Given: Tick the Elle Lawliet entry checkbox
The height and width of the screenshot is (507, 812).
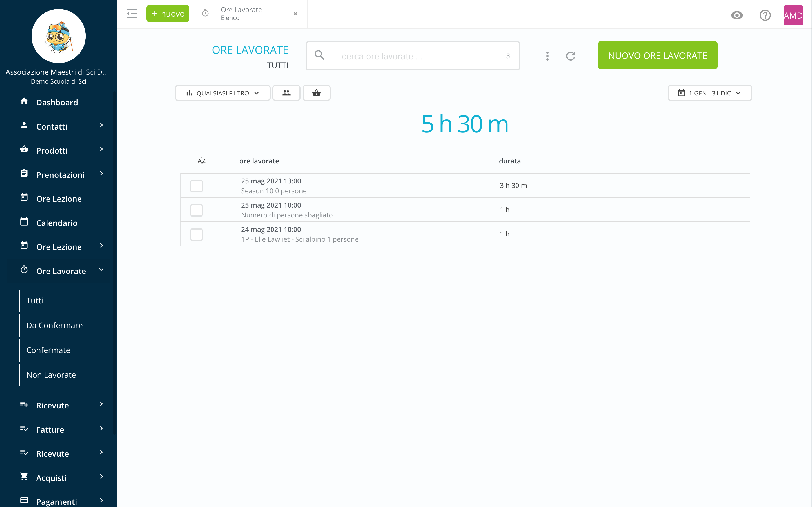Looking at the screenshot, I should (196, 234).
